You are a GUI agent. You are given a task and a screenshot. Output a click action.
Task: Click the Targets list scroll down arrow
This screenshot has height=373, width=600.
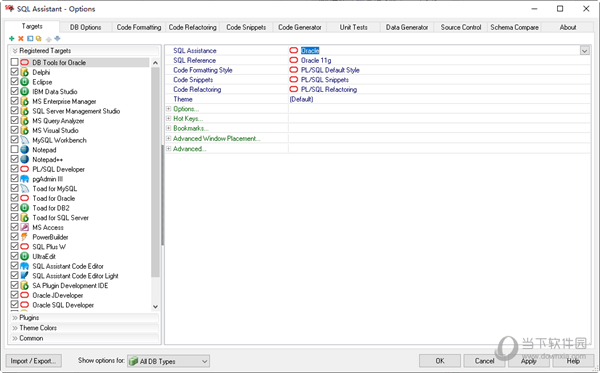point(155,306)
